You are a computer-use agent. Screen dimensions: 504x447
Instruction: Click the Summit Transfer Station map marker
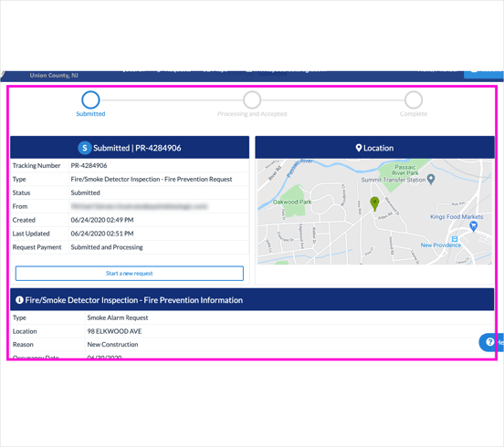point(431,179)
